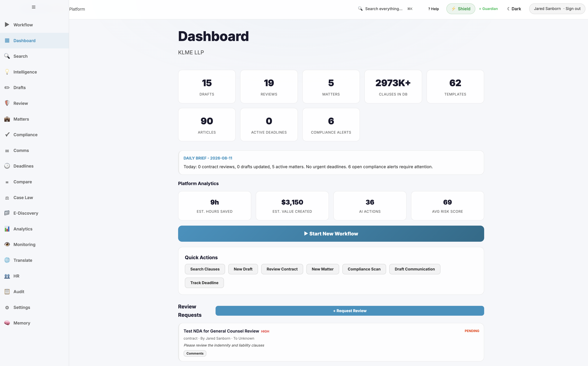Open the Help link
This screenshot has height=366, width=588.
click(x=433, y=9)
